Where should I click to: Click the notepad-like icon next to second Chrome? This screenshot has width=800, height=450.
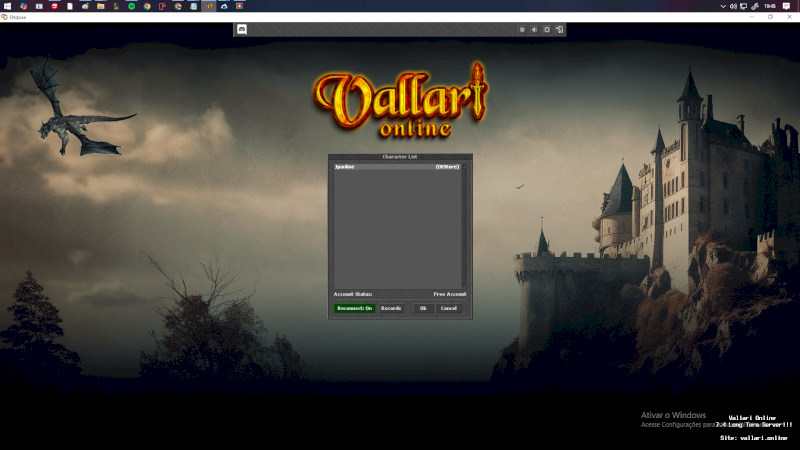click(x=193, y=6)
